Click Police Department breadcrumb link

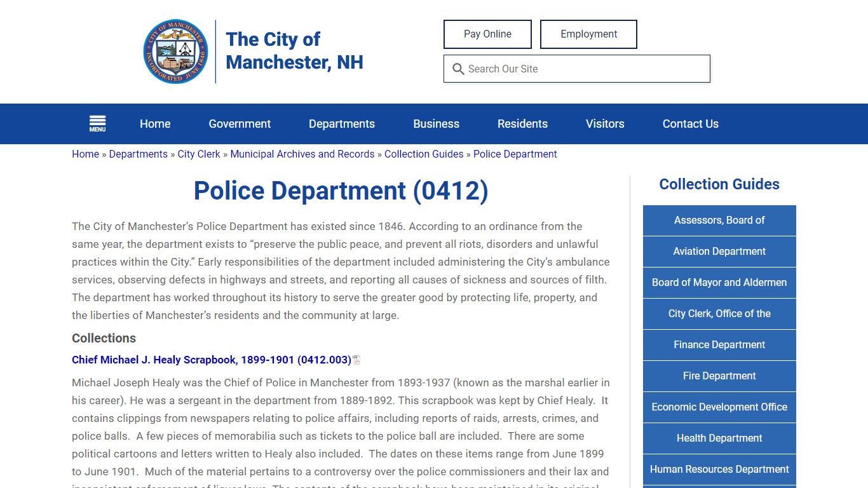click(515, 154)
